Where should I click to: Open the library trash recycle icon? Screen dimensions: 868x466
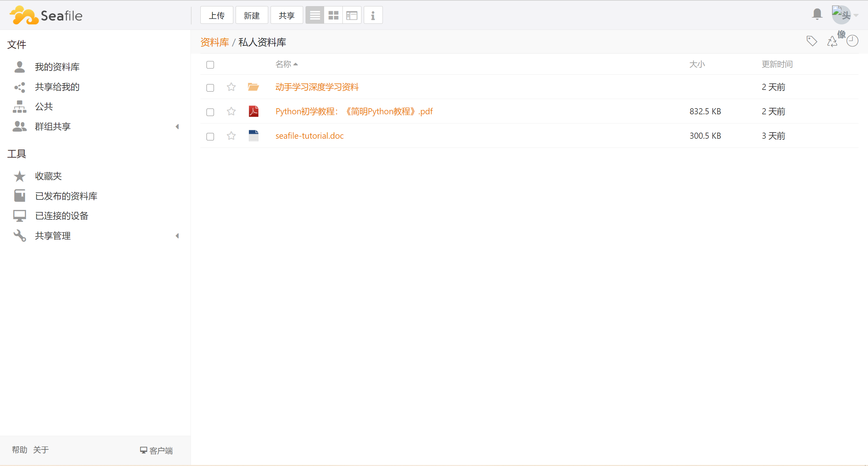(832, 41)
